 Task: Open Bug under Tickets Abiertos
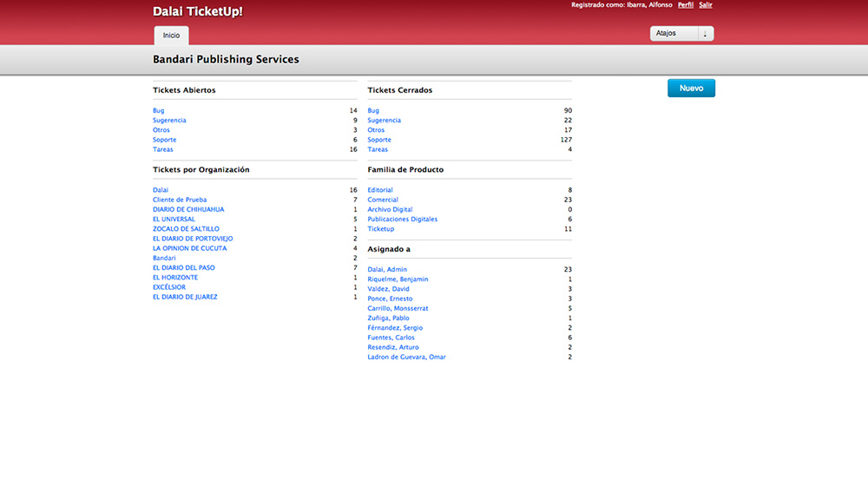pos(159,111)
